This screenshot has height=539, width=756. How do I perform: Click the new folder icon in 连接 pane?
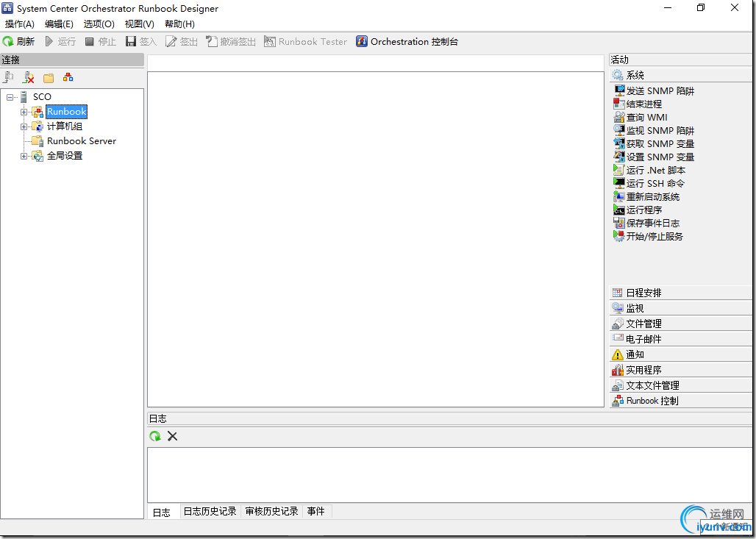point(49,78)
